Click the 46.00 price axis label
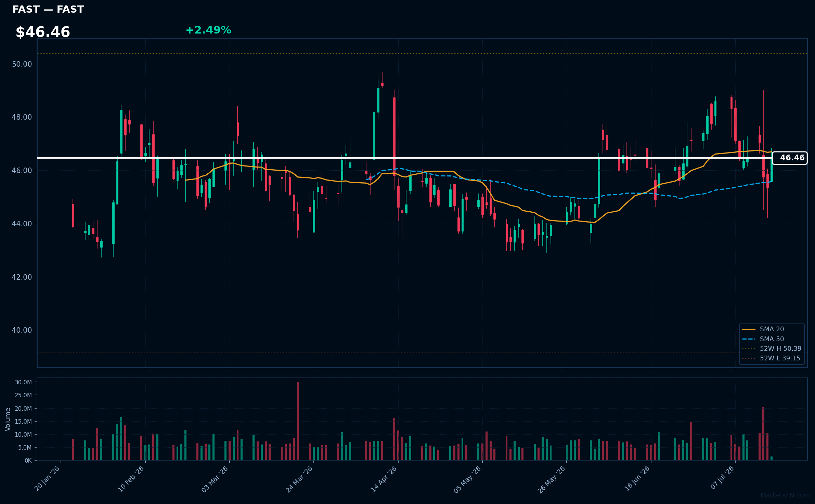 coord(22,171)
